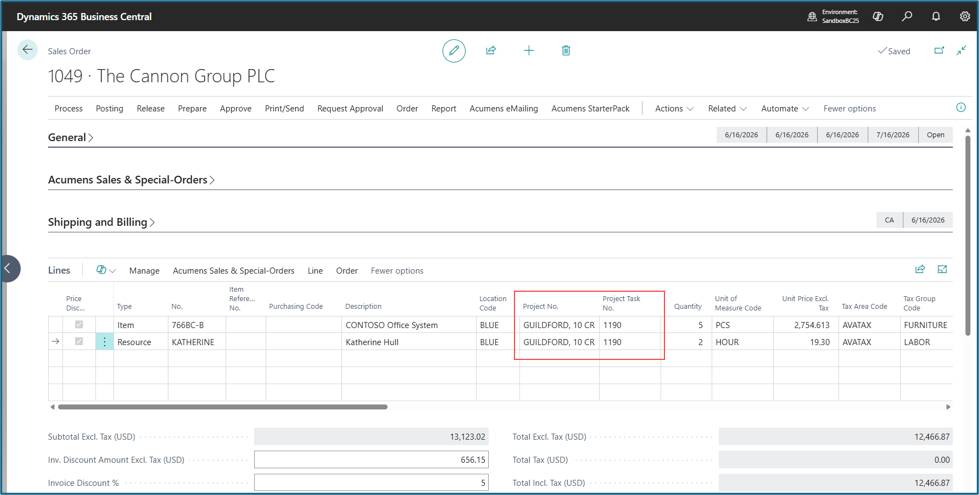Open the Report menu
979x495 pixels.
[x=444, y=109]
